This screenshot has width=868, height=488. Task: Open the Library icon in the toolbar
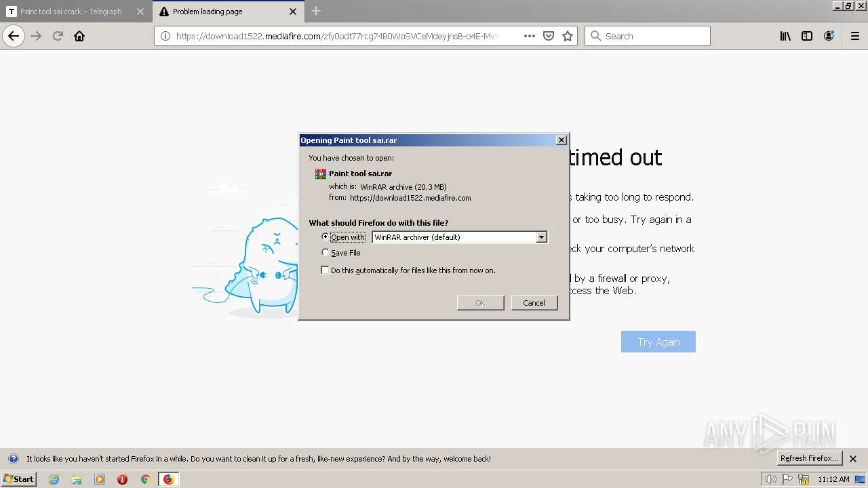click(785, 36)
